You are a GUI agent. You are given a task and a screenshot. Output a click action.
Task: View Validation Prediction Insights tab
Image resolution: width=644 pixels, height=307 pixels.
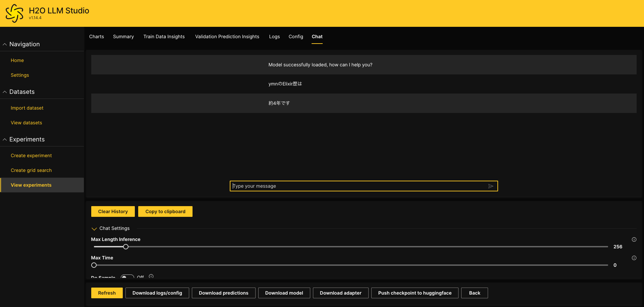pos(227,37)
